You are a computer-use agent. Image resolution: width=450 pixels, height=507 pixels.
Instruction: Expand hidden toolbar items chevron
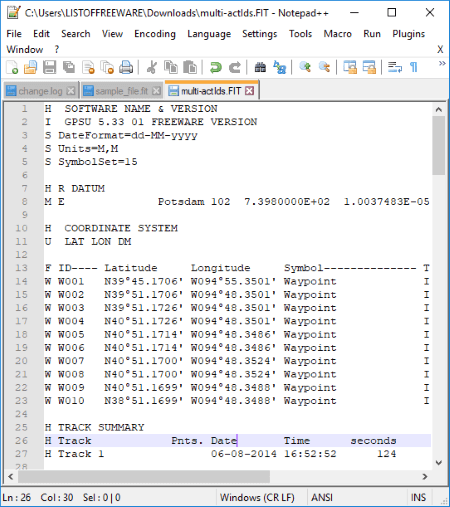[x=442, y=63]
